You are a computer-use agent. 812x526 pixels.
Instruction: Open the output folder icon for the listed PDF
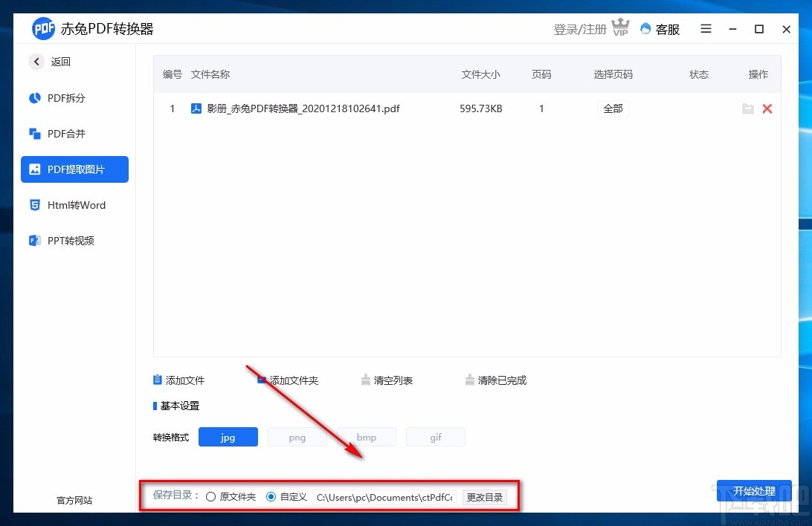[748, 108]
